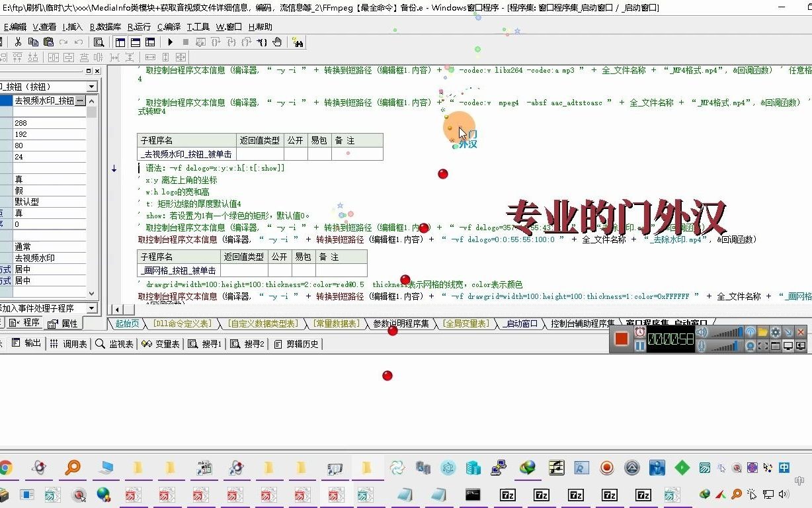Open the 工具 menu
Viewport: 812px width, 508px height.
click(x=198, y=26)
